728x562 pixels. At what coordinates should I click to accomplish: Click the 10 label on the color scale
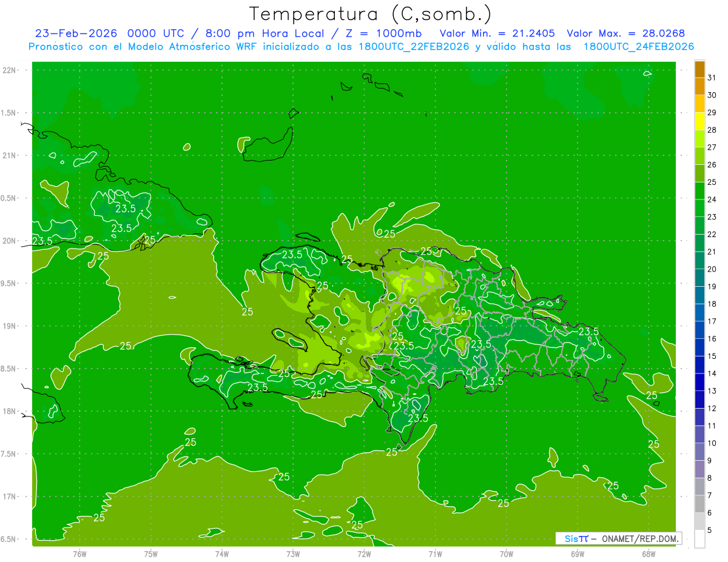[x=712, y=443]
